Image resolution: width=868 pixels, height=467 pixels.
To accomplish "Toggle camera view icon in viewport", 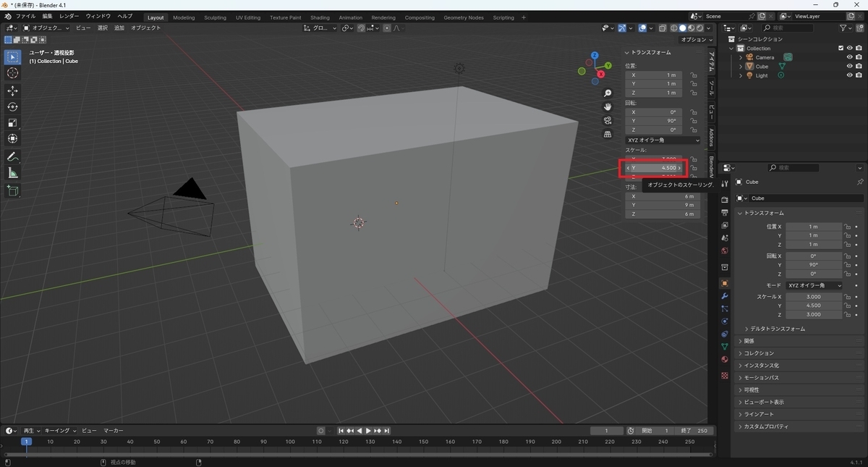I will click(x=608, y=120).
